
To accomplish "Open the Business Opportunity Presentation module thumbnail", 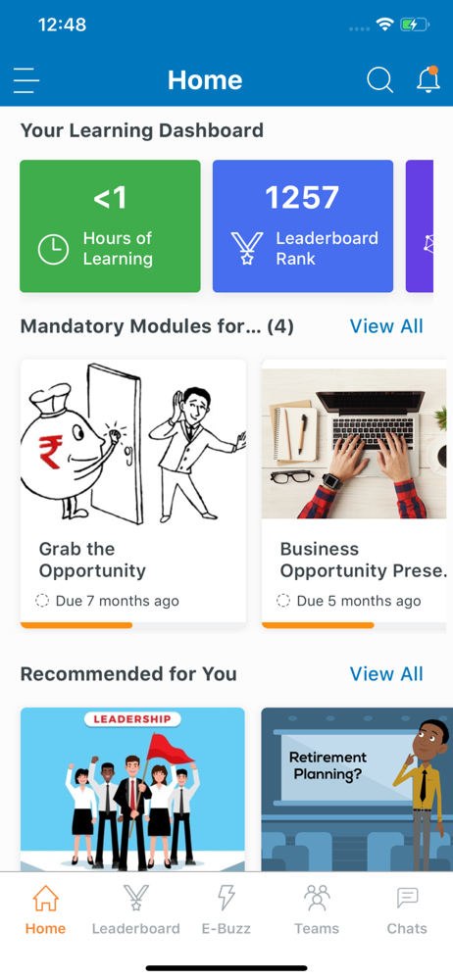I will point(357,439).
